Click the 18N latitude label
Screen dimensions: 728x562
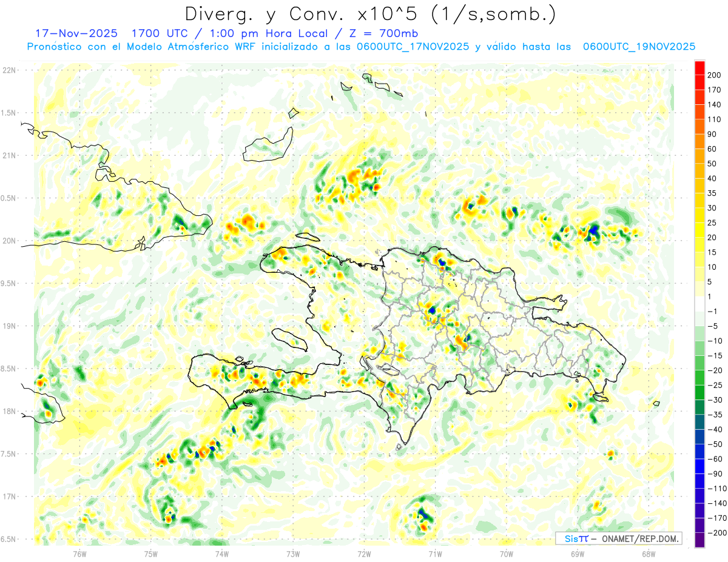pyautogui.click(x=9, y=411)
